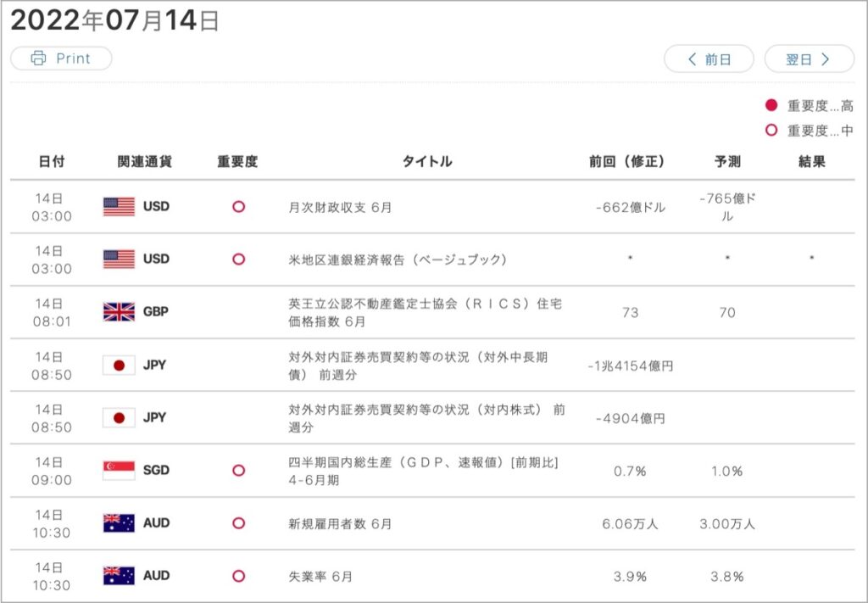Click the UK flag in GBP row
The width and height of the screenshot is (868, 603).
click(119, 312)
